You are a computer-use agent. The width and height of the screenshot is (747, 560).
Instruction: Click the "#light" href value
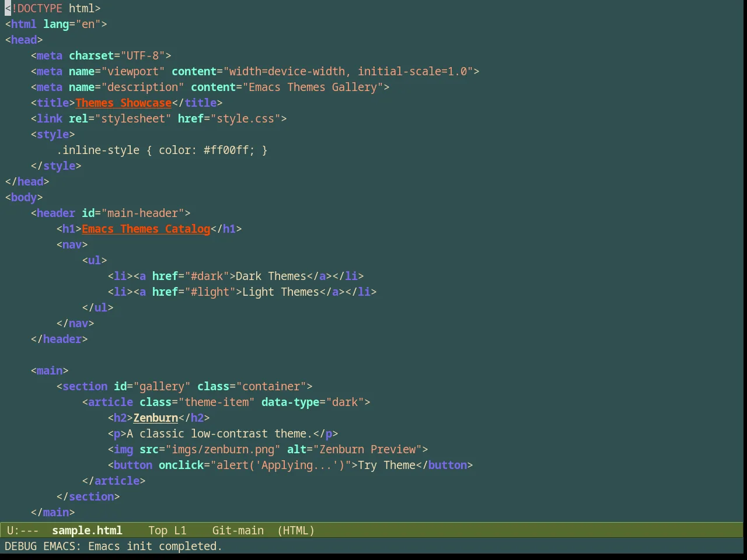[x=210, y=292]
